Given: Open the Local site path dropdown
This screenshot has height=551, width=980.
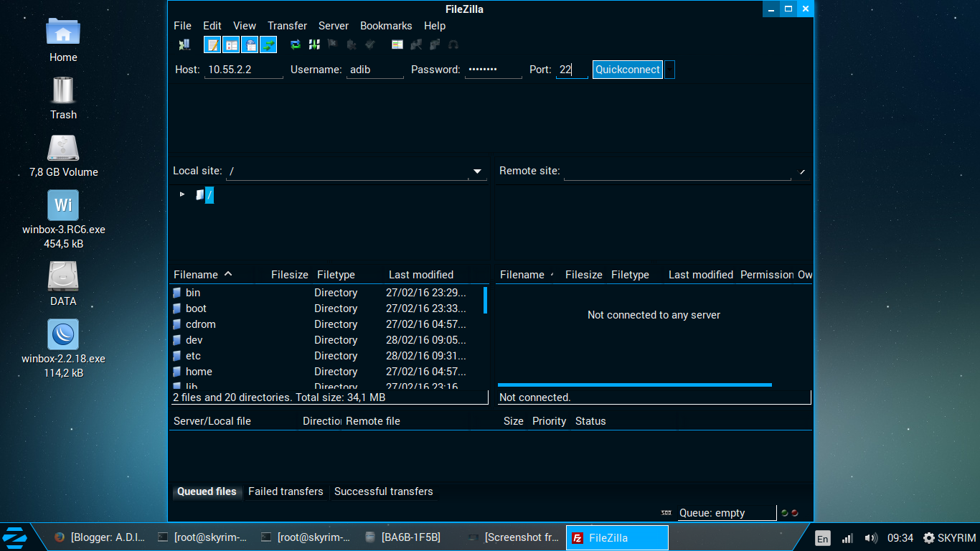Looking at the screenshot, I should pos(477,171).
